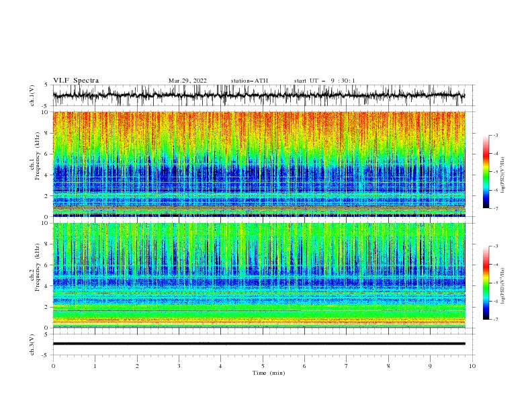The image size is (532, 411).
Task: Click the "0" tick on the Time axis
Action: [53, 366]
